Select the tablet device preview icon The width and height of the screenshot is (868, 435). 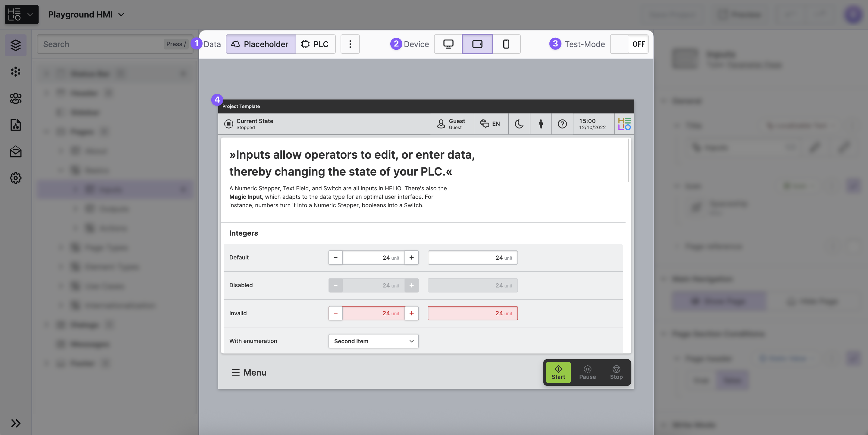pyautogui.click(x=477, y=44)
